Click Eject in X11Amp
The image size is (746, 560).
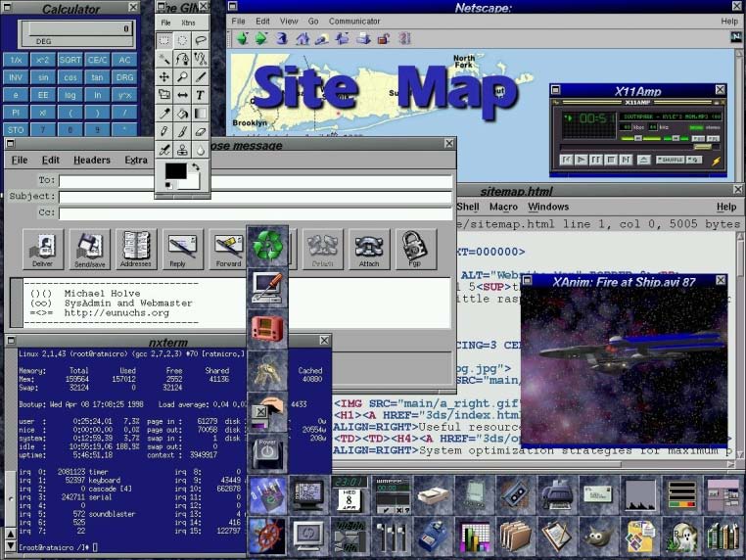[x=643, y=160]
